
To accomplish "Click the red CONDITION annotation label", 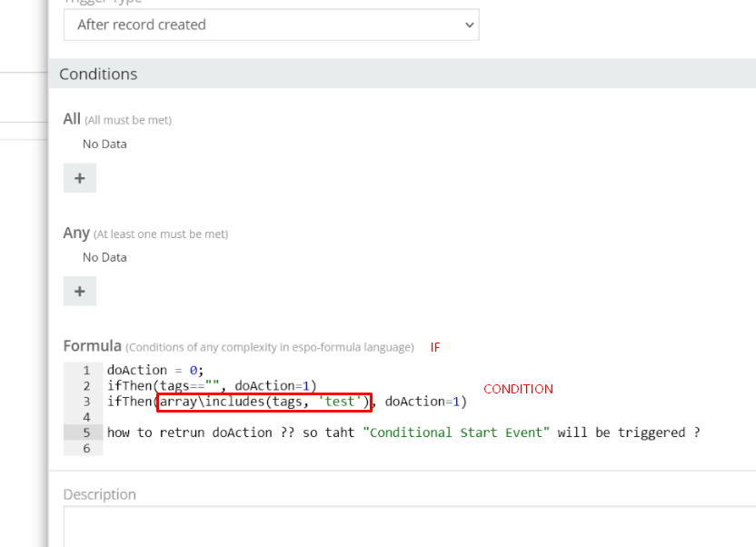I will (x=518, y=389).
